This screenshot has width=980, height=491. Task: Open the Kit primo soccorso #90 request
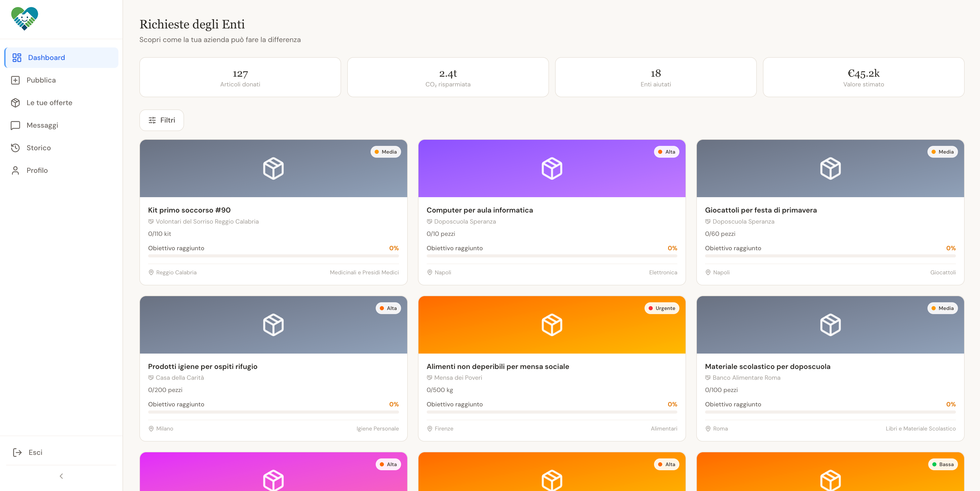(x=189, y=210)
